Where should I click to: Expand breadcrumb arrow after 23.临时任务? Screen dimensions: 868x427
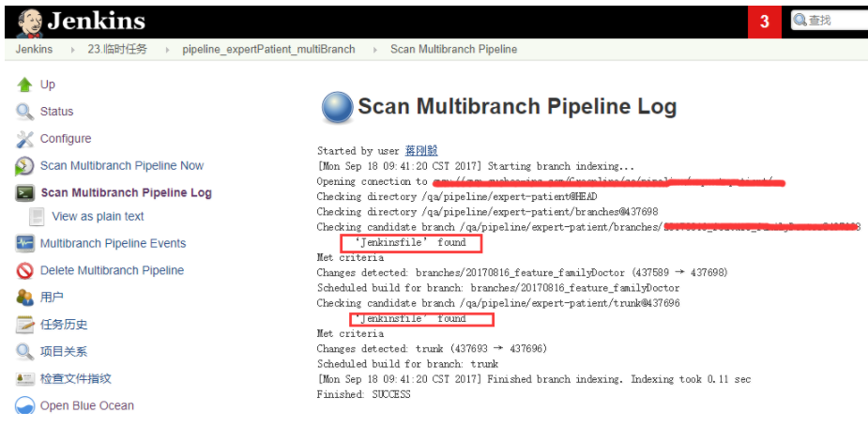167,50
